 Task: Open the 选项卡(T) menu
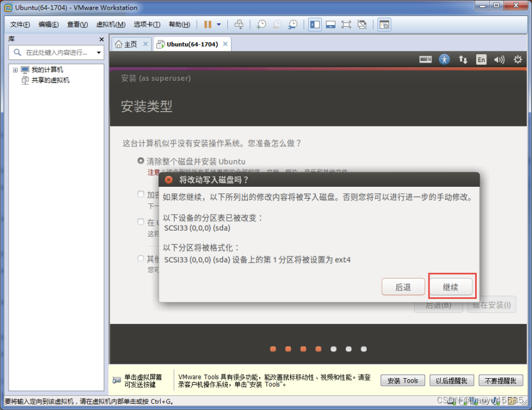pos(146,24)
